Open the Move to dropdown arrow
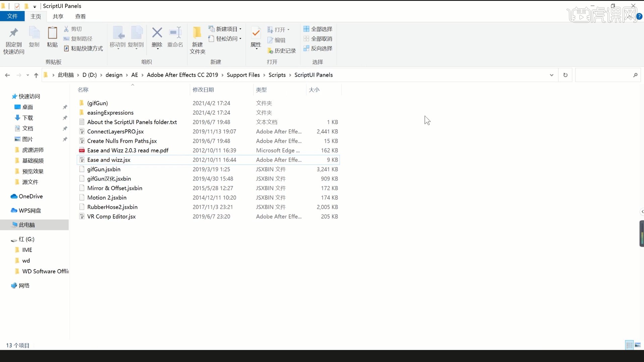Viewport: 644px width, 362px height. click(118, 49)
